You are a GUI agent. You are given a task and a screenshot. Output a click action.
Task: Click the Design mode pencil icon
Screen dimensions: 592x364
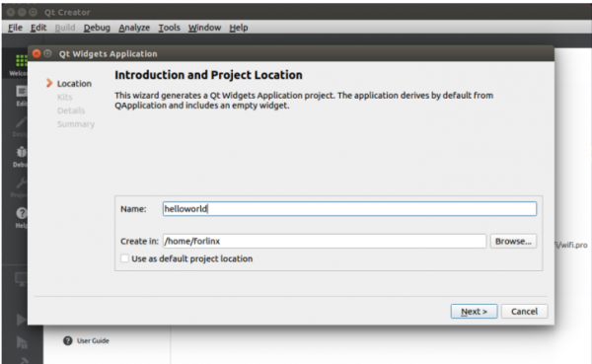tap(21, 122)
